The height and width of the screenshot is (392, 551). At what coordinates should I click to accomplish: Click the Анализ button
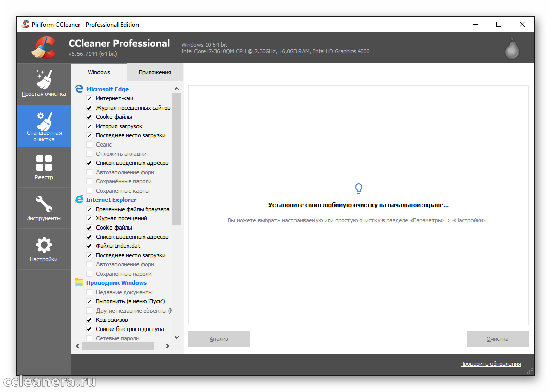click(219, 339)
